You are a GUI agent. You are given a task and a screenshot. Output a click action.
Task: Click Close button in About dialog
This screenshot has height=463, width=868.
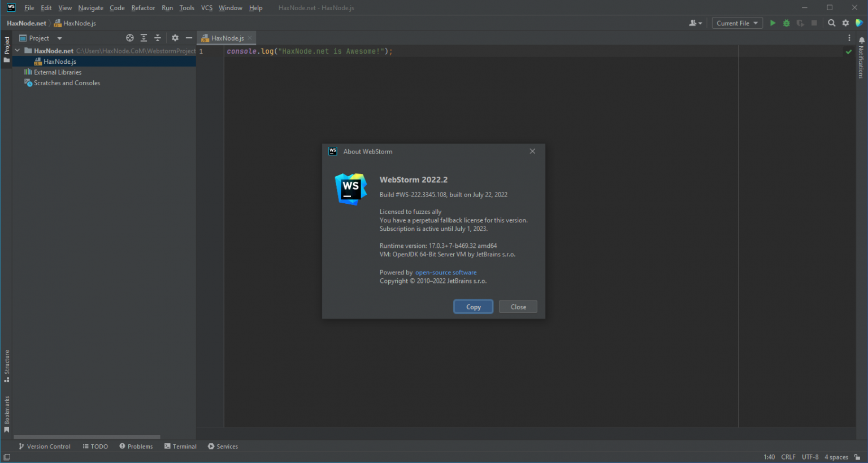518,307
